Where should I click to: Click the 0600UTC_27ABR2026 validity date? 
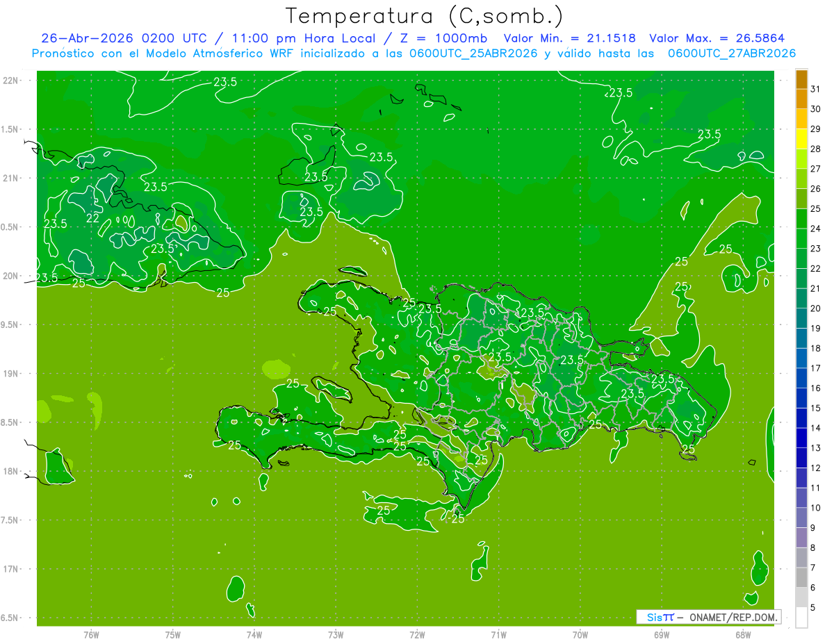coord(732,53)
